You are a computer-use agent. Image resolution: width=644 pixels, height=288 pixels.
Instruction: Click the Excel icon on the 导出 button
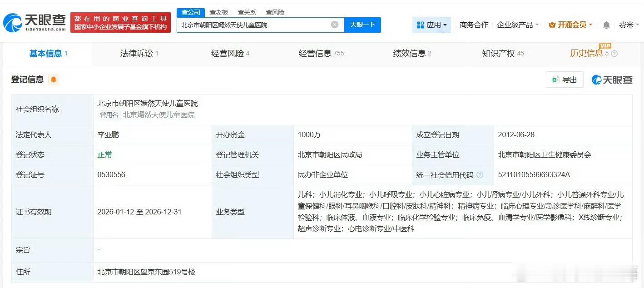[555, 79]
